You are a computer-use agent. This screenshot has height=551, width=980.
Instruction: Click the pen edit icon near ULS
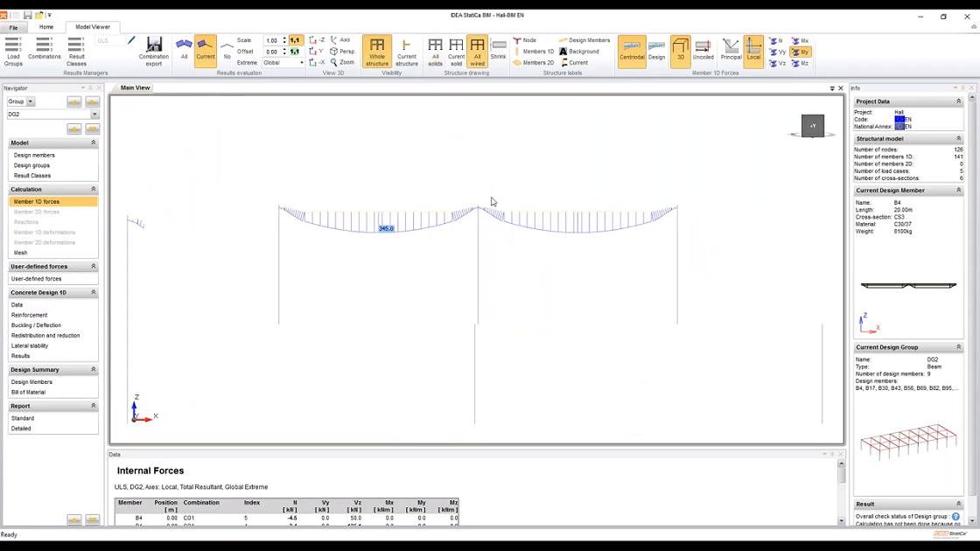[131, 40]
